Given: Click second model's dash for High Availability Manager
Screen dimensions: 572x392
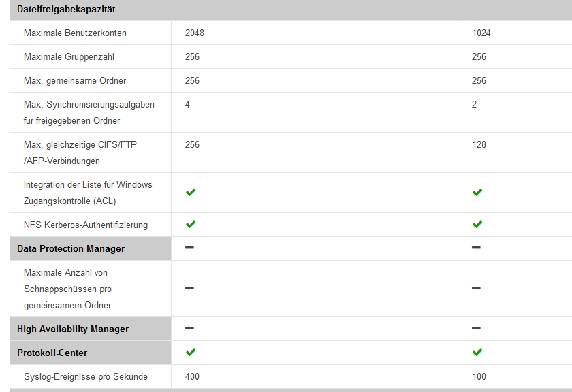Looking at the screenshot, I should tap(476, 328).
